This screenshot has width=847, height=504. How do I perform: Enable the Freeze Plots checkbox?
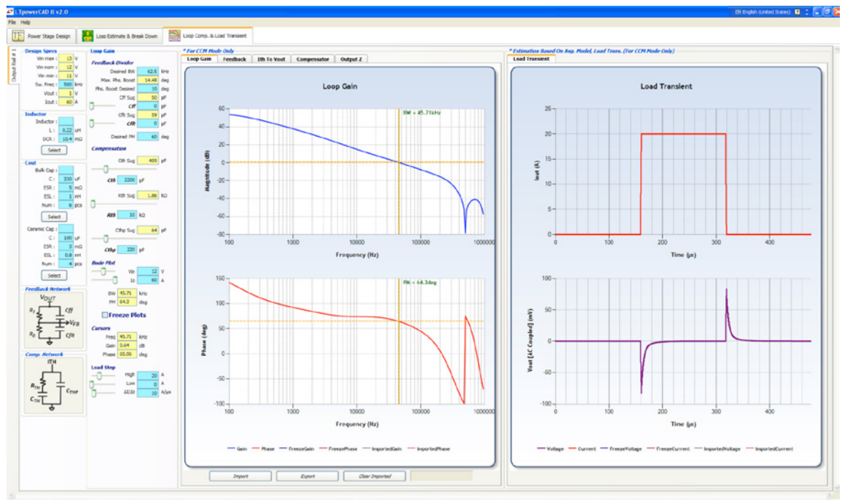[x=105, y=315]
